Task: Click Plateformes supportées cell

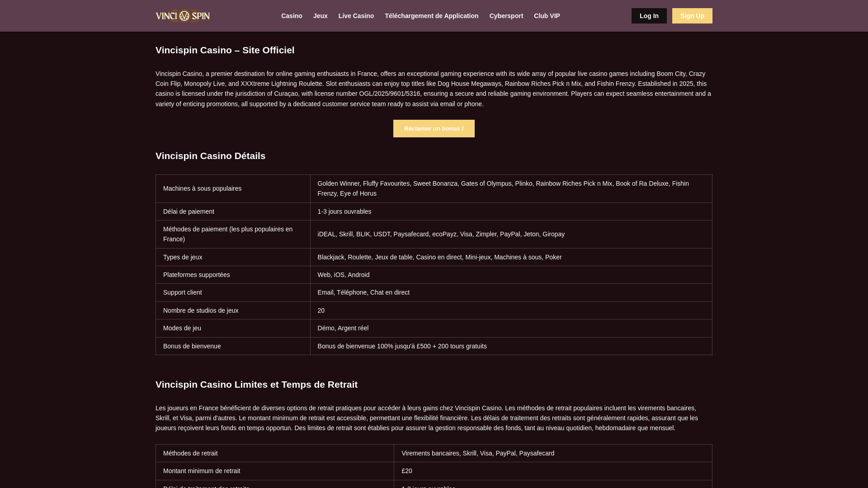Action: [x=233, y=275]
